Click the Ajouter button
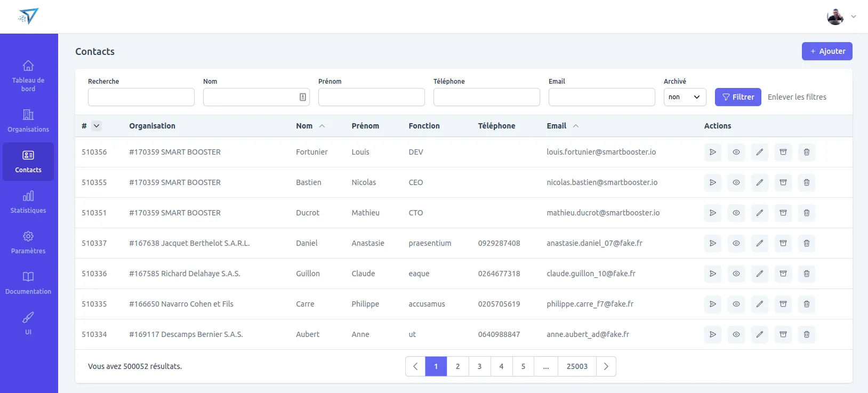 click(826, 51)
